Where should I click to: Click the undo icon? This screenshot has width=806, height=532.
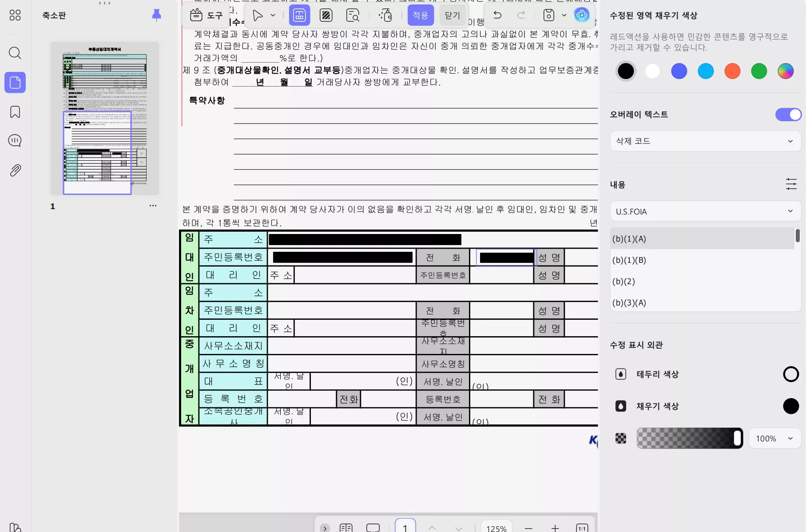tap(497, 15)
